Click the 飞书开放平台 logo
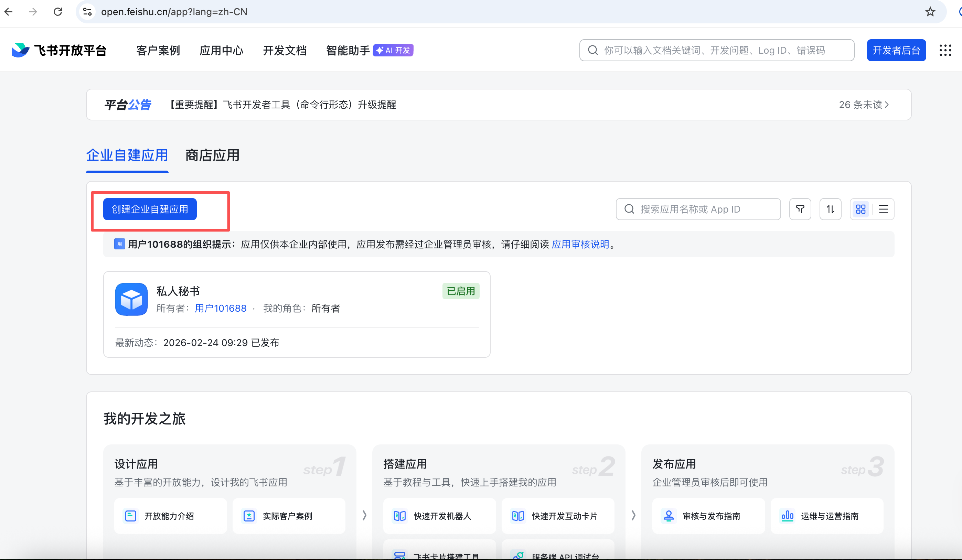Screen dimensions: 962x560 (59, 50)
